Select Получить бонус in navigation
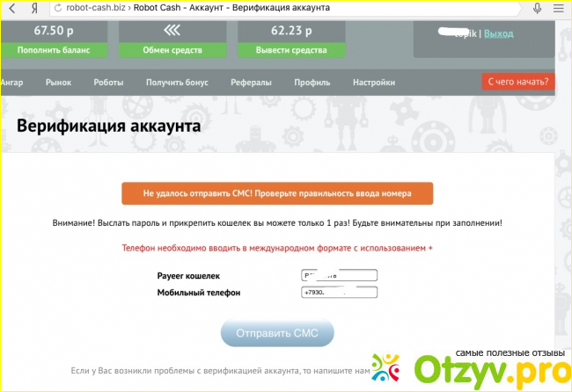This screenshot has width=572, height=392. 176,83
